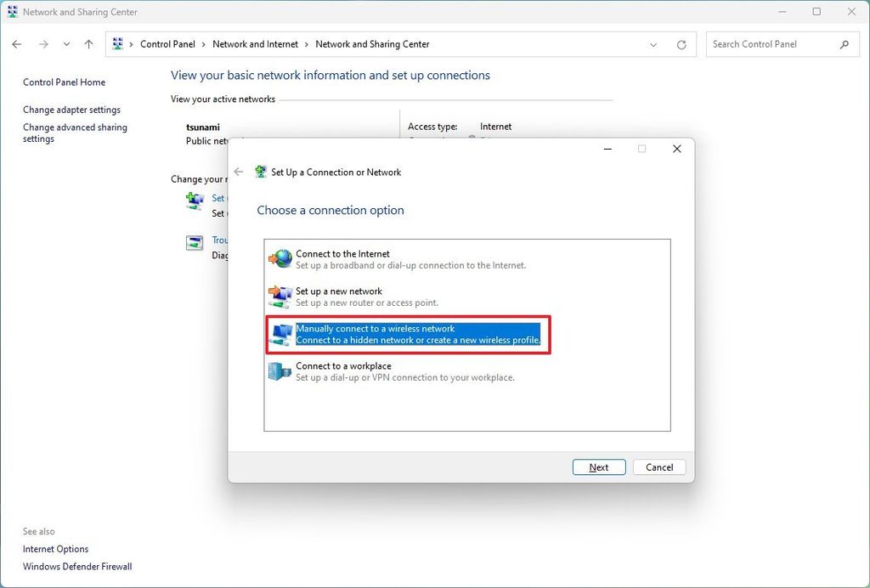Click the Troubleshoot problems icon

click(195, 244)
